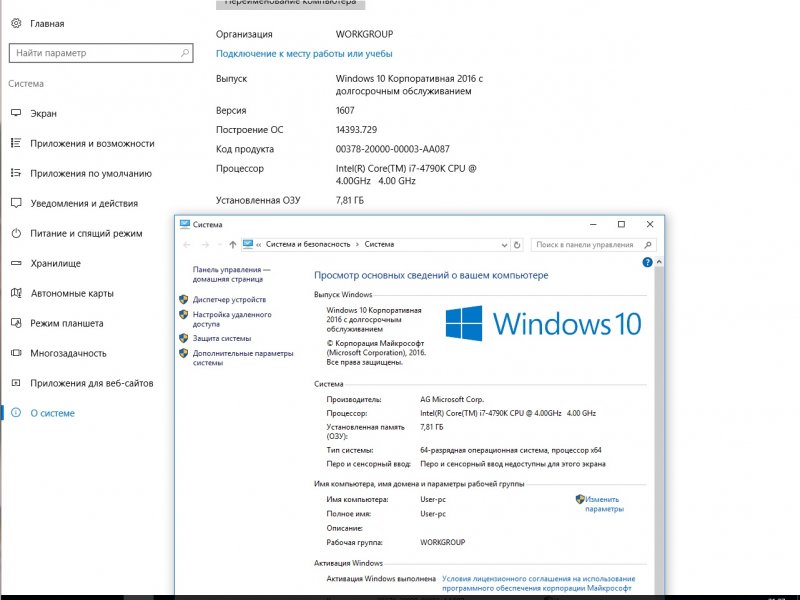800x600 pixels.
Task: Click the Просмотр основных сведений heading
Action: click(431, 276)
